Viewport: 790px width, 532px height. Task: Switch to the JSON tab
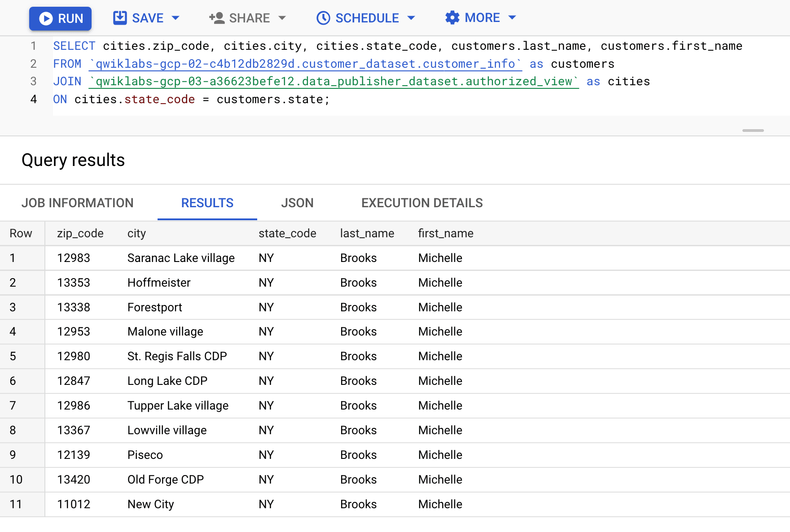pos(297,203)
